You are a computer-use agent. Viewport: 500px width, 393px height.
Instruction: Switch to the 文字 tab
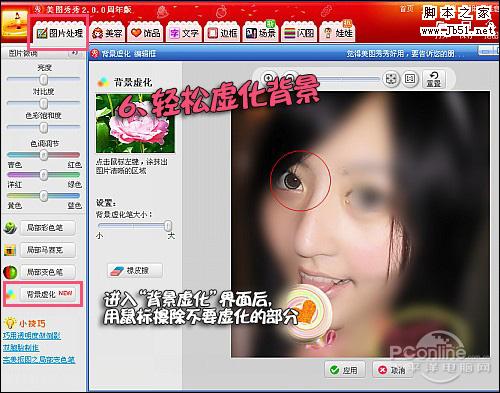click(x=184, y=33)
